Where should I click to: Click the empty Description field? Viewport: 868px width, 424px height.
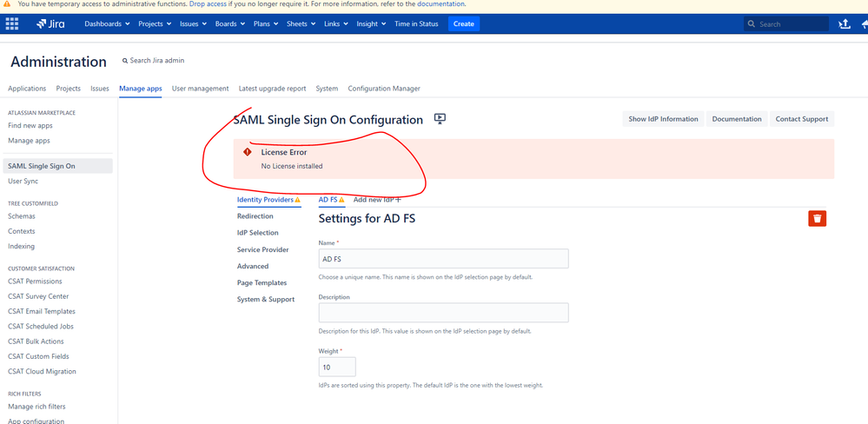[x=443, y=313]
